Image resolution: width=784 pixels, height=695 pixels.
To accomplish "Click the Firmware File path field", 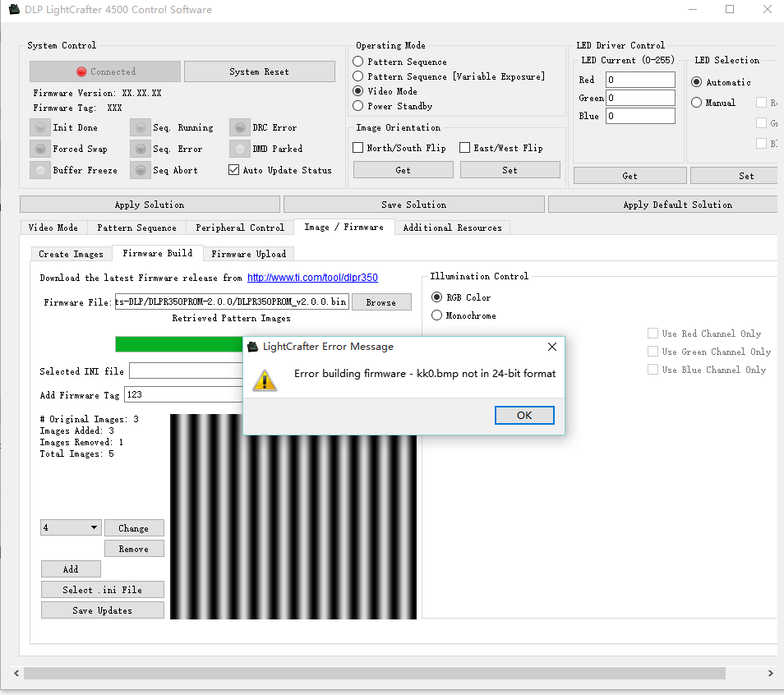I will click(x=232, y=302).
